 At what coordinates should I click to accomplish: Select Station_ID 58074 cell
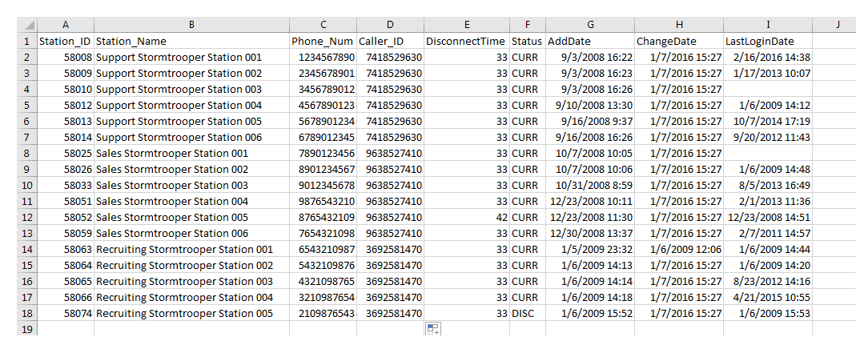pos(66,314)
